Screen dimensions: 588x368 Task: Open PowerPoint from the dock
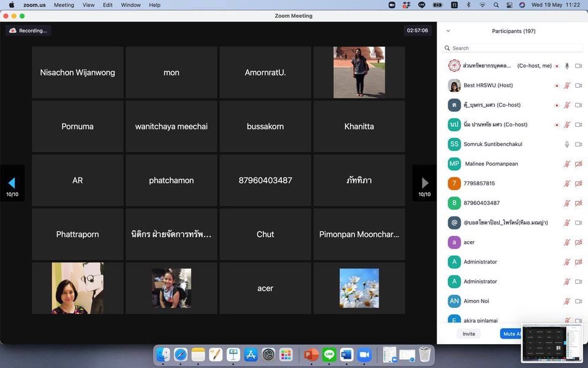point(311,355)
